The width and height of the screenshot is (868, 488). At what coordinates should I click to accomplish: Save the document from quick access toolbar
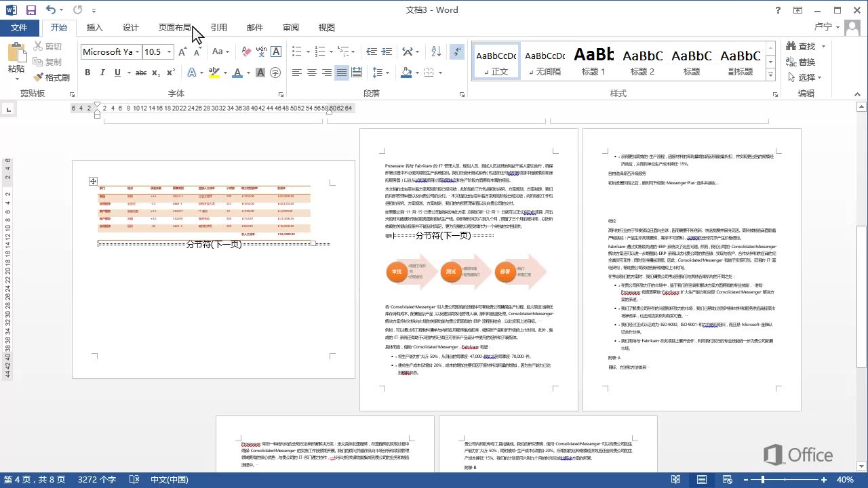[31, 10]
